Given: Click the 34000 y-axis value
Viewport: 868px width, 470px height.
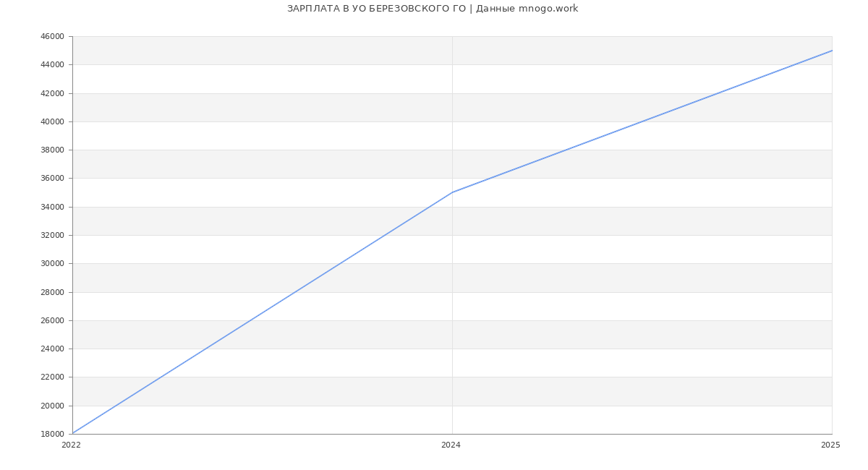Looking at the screenshot, I should pos(52,208).
